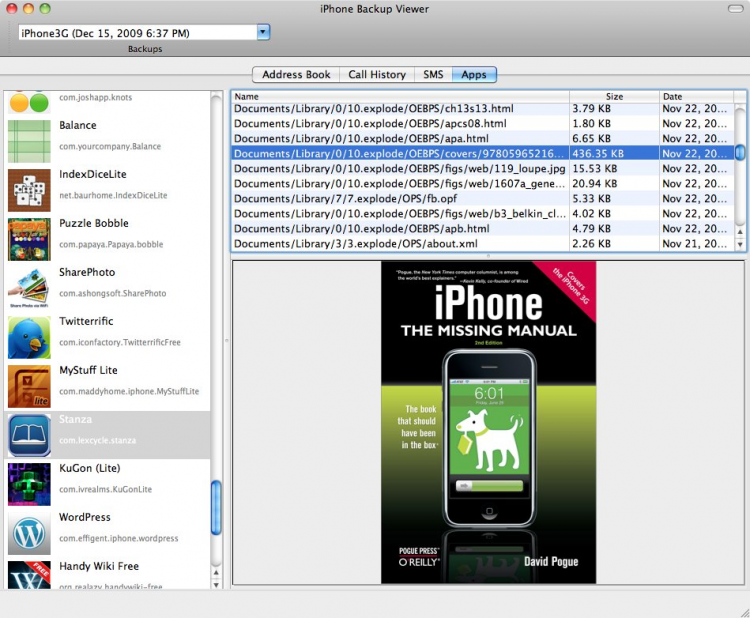Click the com.lexcycle.stanza bundle identifier
Image resolution: width=750 pixels, height=618 pixels.
(x=98, y=441)
